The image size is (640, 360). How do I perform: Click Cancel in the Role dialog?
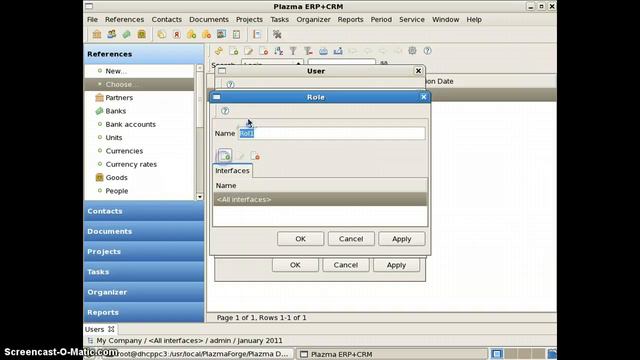(x=351, y=239)
